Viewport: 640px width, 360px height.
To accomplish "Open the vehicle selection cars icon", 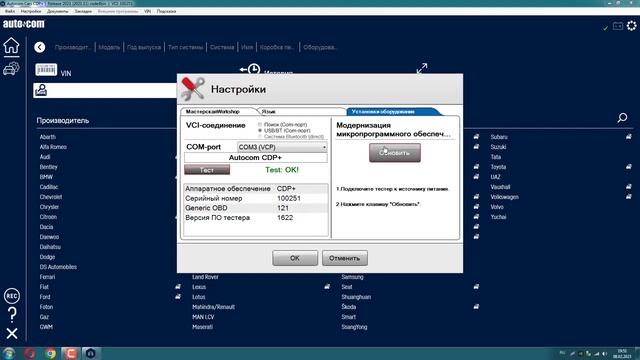I will coord(11,68).
